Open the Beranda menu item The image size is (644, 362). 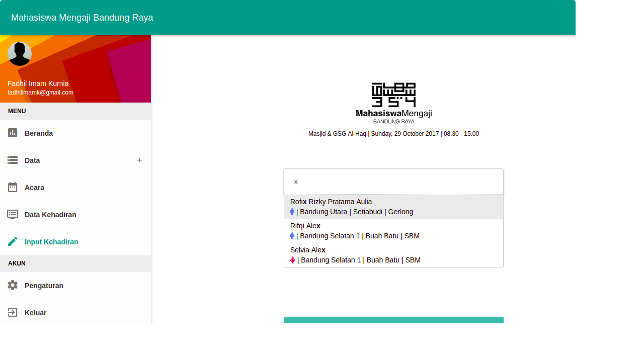[x=75, y=133]
